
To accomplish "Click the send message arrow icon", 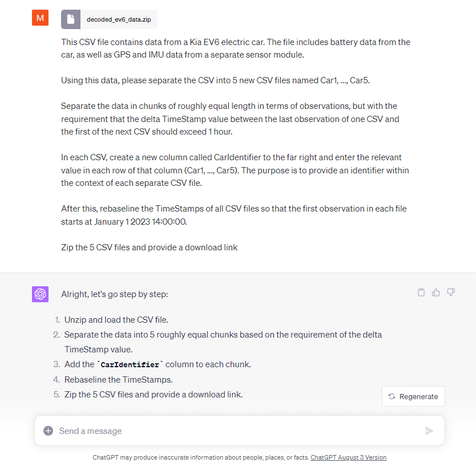I will coord(429,431).
